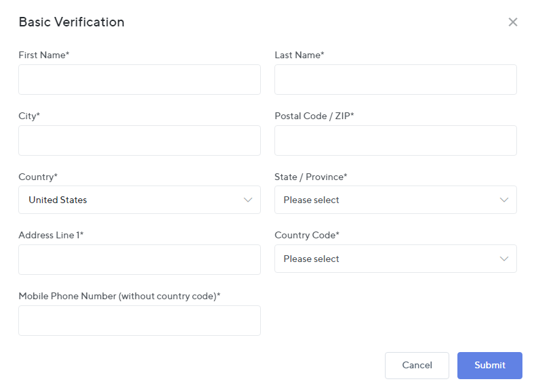Click the 'First Name*' label
The image size is (536, 392).
pos(44,55)
